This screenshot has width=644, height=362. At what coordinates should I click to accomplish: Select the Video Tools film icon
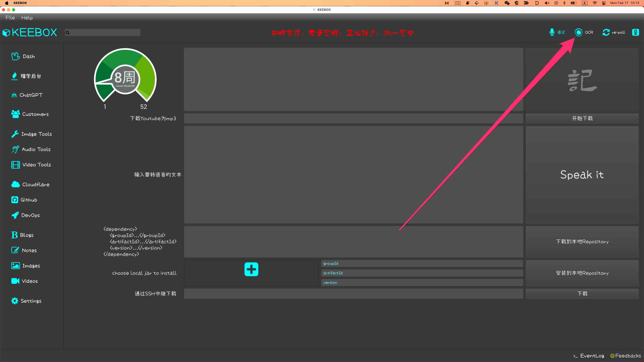[15, 165]
